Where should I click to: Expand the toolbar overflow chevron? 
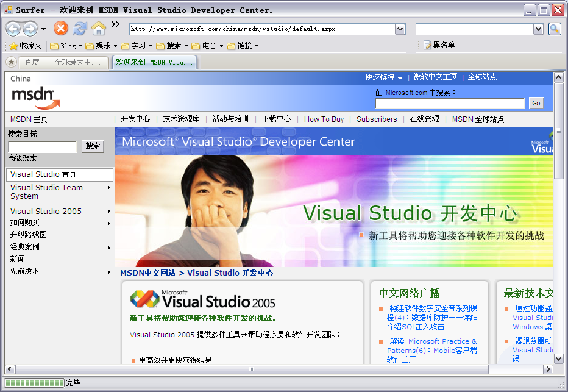pyautogui.click(x=115, y=24)
